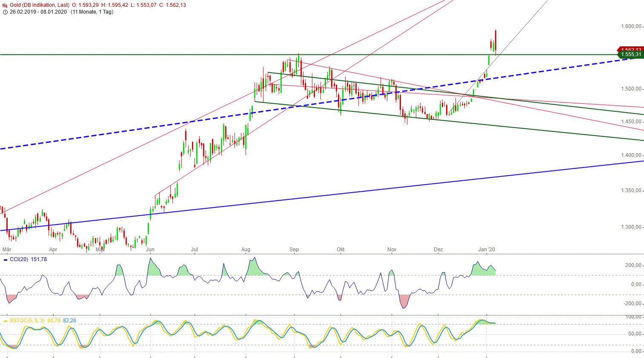This screenshot has width=644, height=358.
Task: Click the blue CCI legend line marker
Action: (6, 260)
